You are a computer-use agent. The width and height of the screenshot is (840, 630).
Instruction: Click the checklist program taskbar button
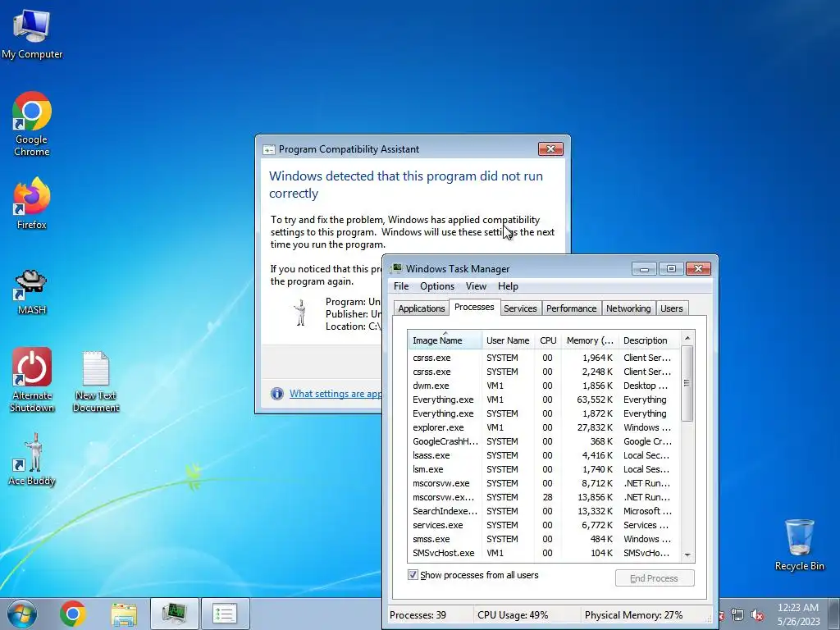point(225,614)
